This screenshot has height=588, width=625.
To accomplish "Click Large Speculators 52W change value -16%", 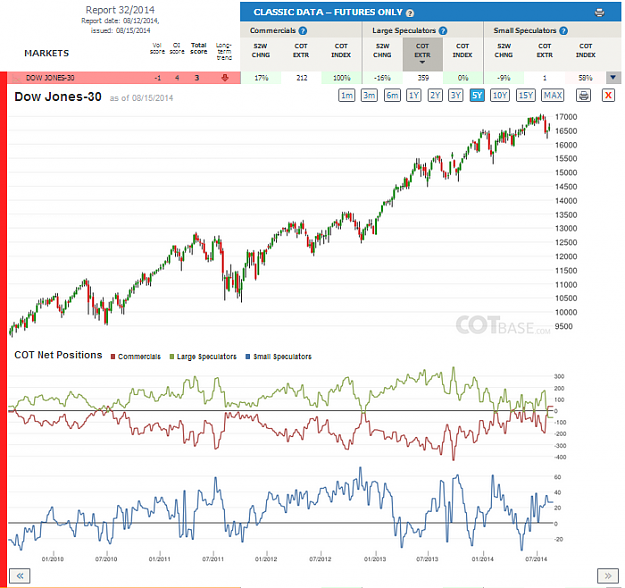I will pos(383,78).
